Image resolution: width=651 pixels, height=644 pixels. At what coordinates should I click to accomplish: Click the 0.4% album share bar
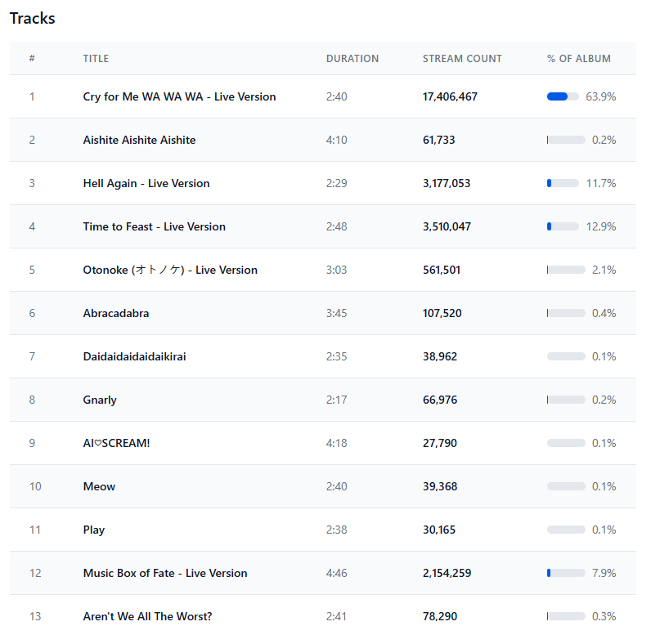(x=566, y=313)
